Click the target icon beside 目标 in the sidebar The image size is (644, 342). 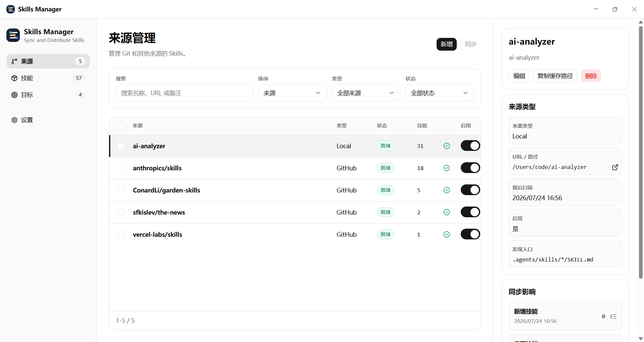pos(14,95)
